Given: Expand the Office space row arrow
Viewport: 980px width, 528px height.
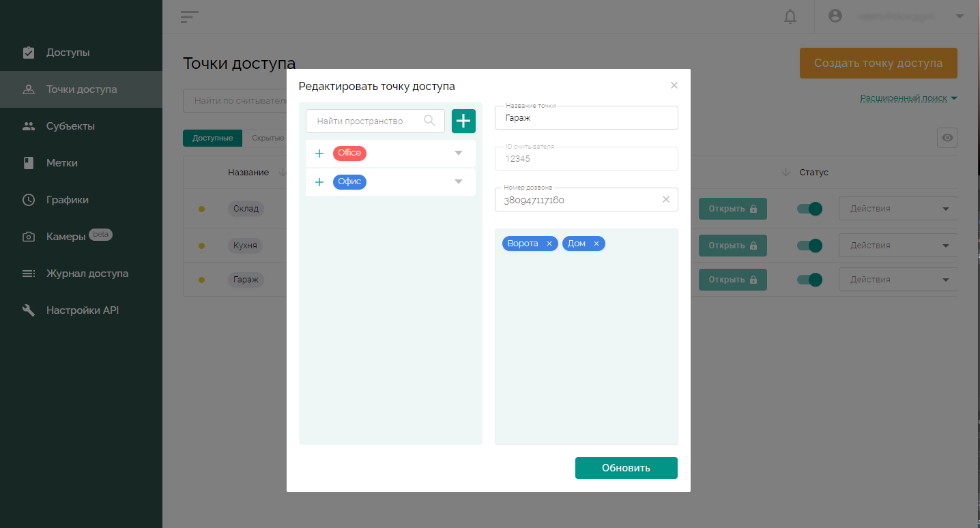Looking at the screenshot, I should point(459,153).
